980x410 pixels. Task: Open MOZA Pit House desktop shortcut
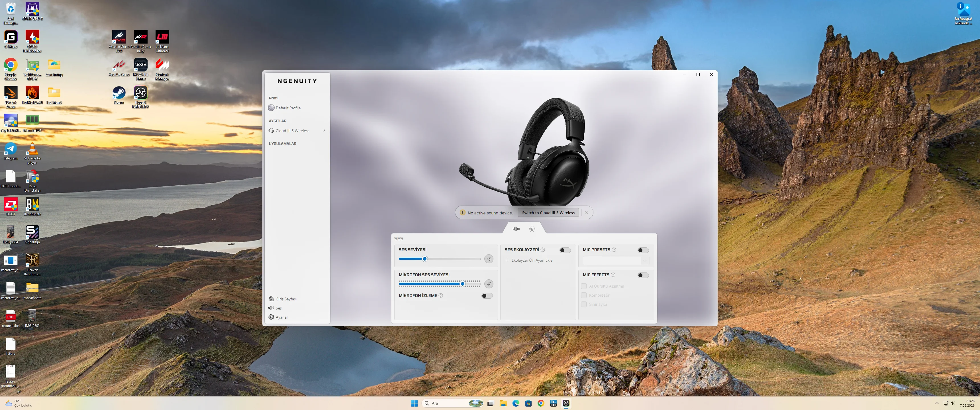click(141, 69)
